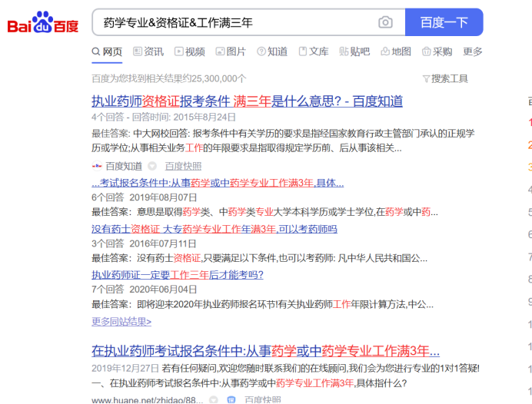Screen dimensions: 532x404
Task: Open sub-result 考试报名条件中:从事药学或中药学专业工作满3年
Action: pyautogui.click(x=218, y=183)
